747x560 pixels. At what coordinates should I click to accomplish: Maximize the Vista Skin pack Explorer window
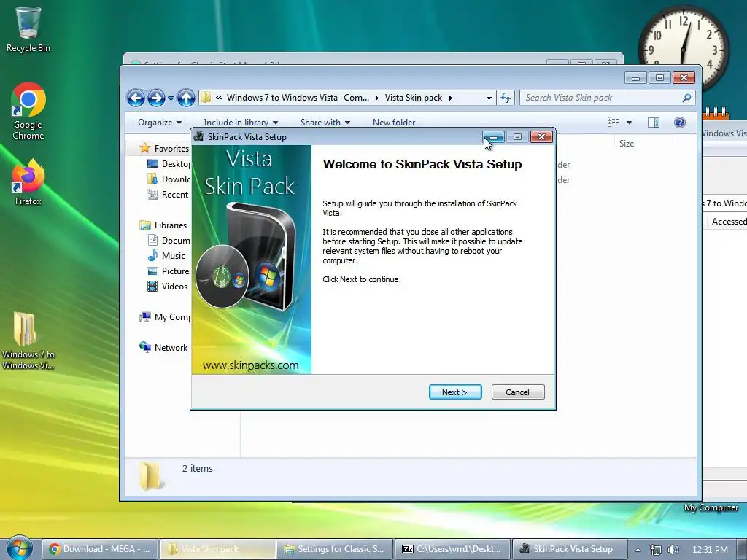tap(659, 77)
